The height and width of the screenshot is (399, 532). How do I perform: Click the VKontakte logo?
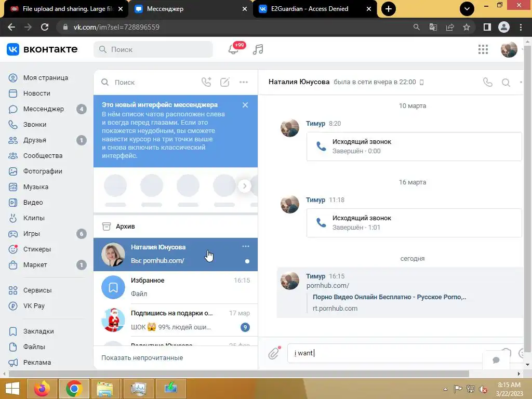42,49
